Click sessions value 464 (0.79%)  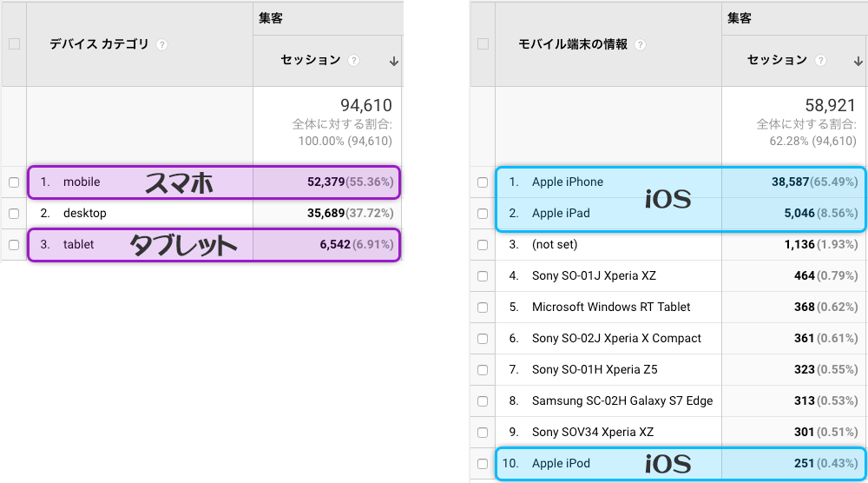click(x=826, y=276)
